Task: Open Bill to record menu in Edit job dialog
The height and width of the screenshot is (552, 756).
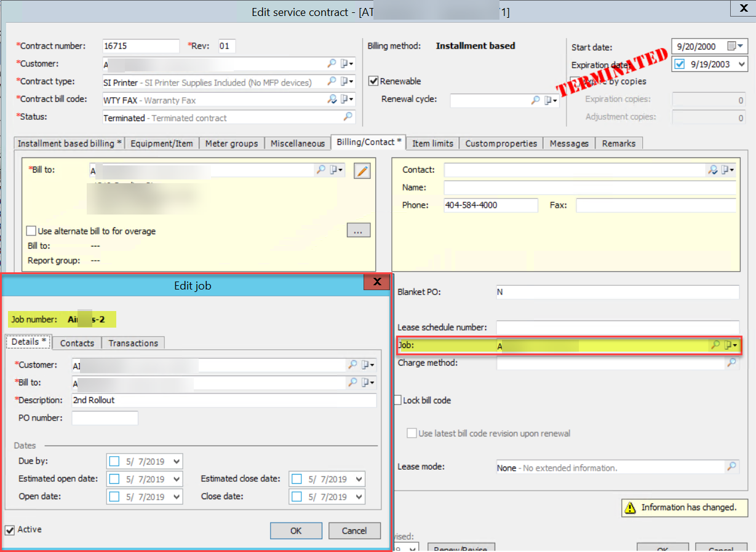Action: 368,382
